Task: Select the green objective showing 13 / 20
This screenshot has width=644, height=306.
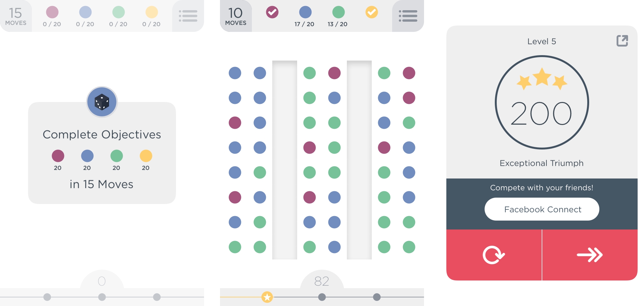Action: (x=338, y=17)
